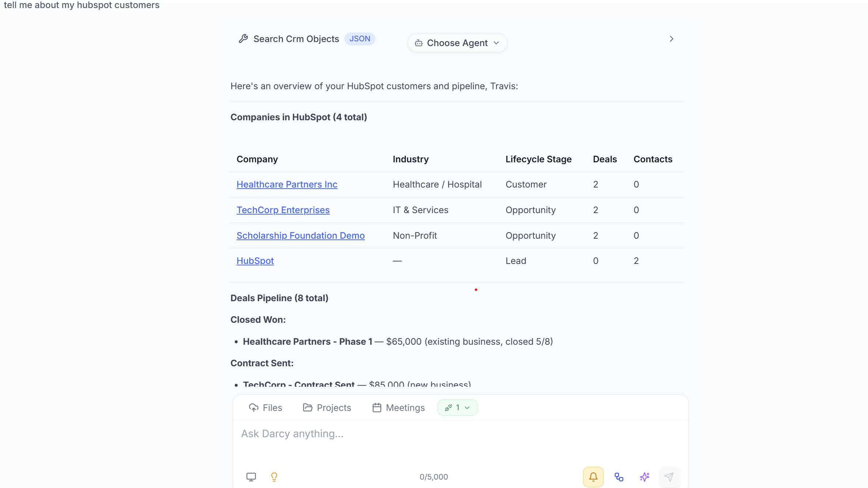
Task: Click the Contacts column header
Action: pos(653,159)
